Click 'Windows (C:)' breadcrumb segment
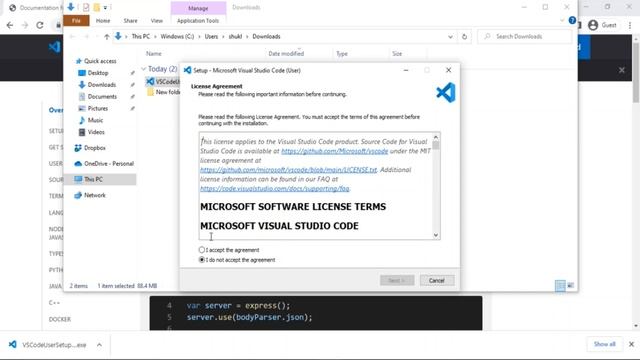Image resolution: width=640 pixels, height=360 pixels. [x=177, y=37]
